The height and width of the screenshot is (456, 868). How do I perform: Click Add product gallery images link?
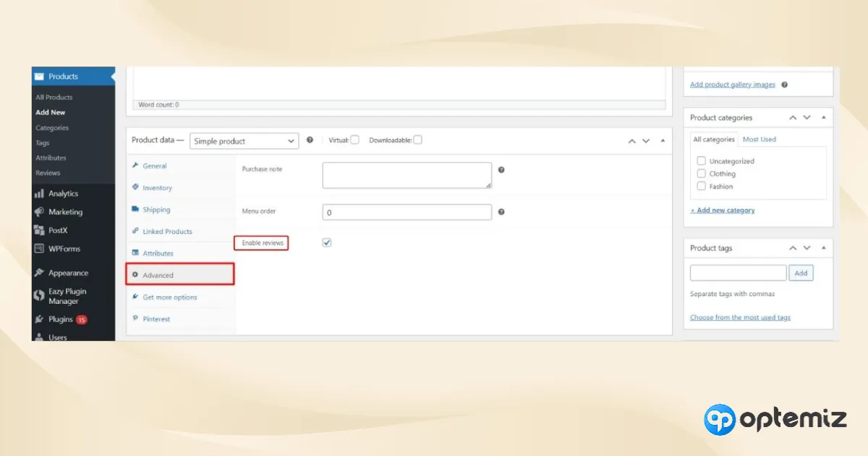coord(733,85)
